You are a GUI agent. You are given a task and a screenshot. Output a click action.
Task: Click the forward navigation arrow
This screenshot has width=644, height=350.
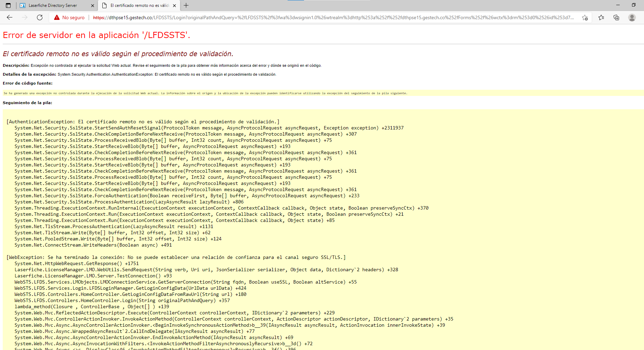point(25,17)
